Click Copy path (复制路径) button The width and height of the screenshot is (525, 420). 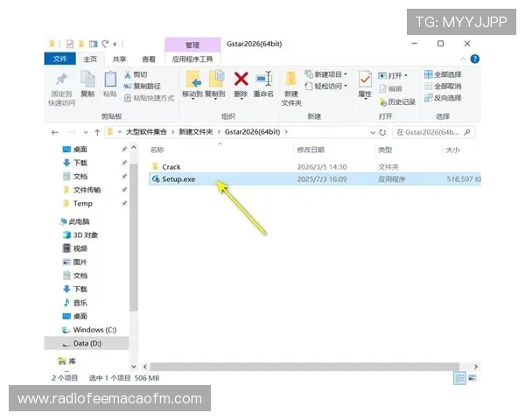[x=143, y=86]
